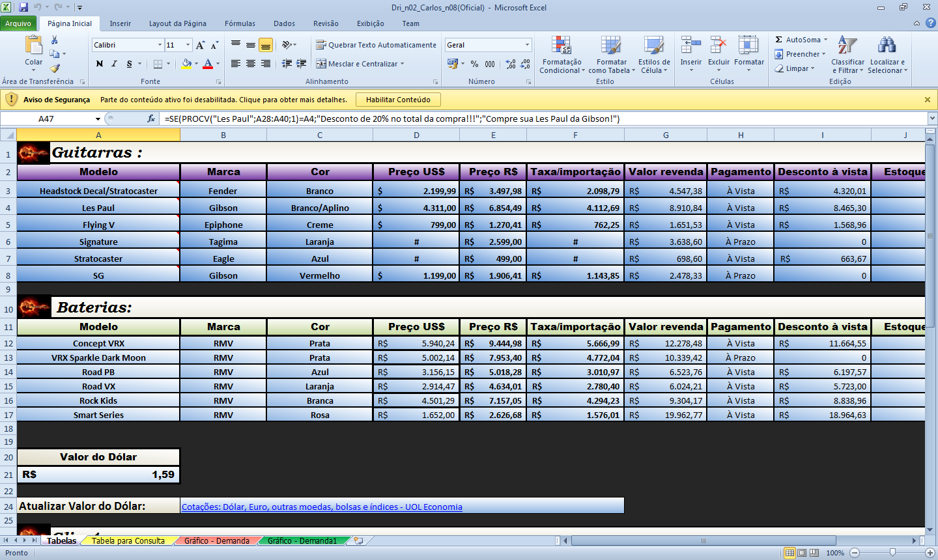
Task: Apply thousands separator 000 icon
Action: point(490,64)
